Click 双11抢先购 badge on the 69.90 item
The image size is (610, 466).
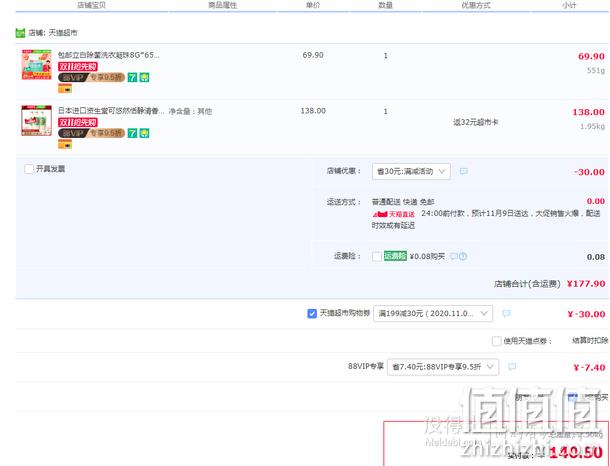tap(78, 67)
